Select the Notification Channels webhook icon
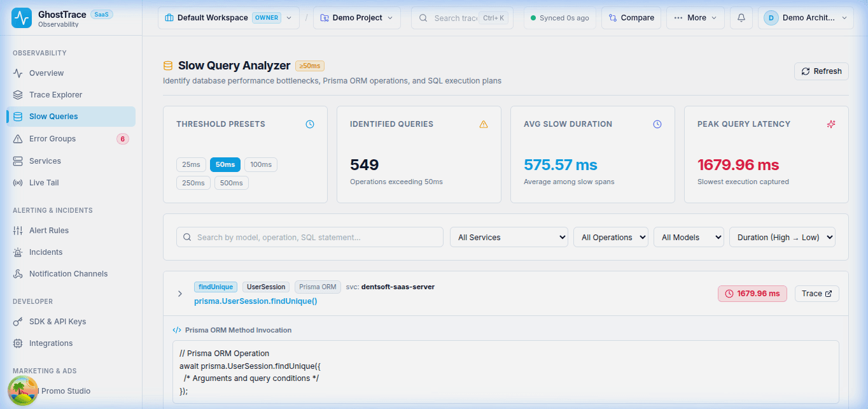The width and height of the screenshot is (868, 409). click(x=18, y=274)
